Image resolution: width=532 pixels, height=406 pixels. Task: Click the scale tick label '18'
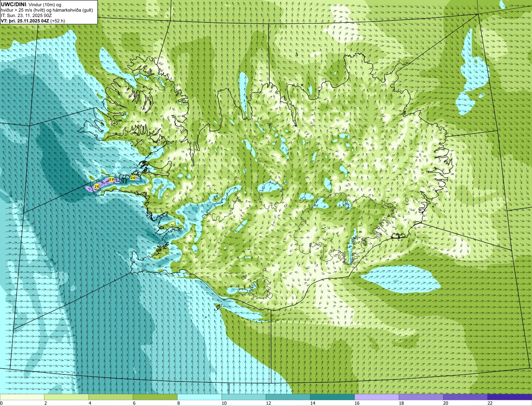401,403
